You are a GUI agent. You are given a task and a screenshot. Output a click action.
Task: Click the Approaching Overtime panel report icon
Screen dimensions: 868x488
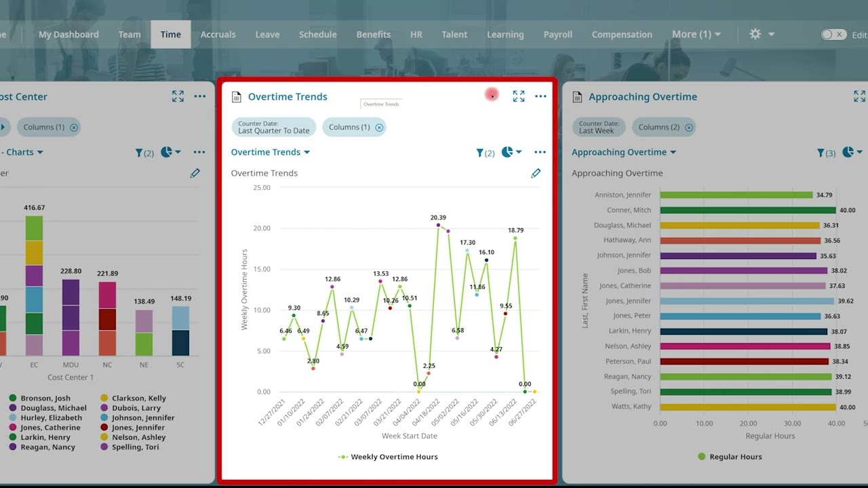pos(577,97)
